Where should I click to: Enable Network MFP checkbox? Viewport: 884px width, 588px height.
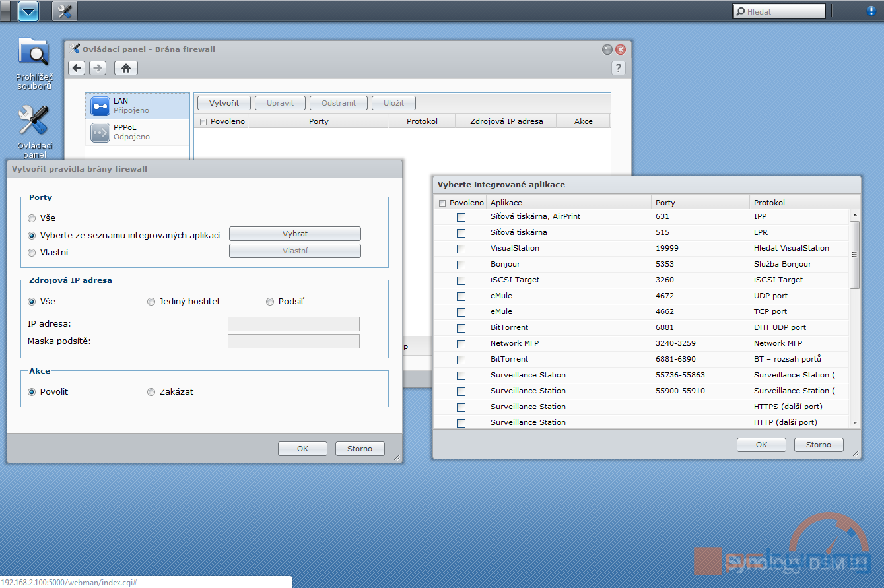click(x=461, y=344)
